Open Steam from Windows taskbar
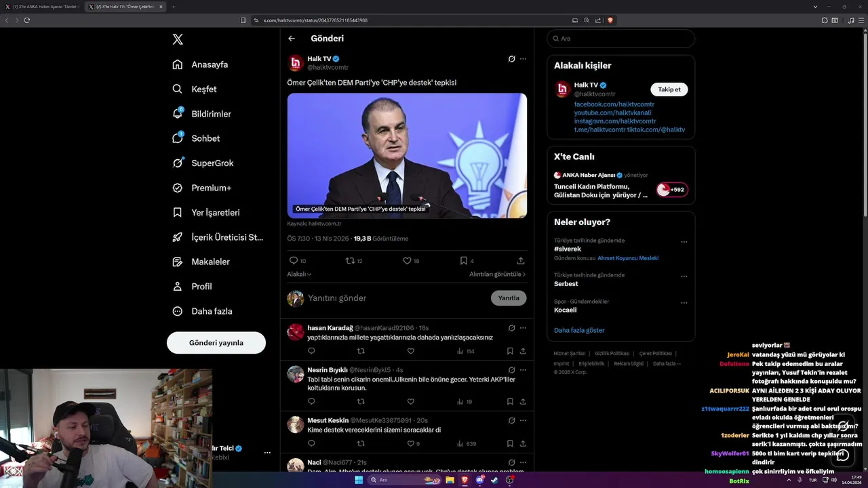The image size is (868, 488). click(494, 480)
